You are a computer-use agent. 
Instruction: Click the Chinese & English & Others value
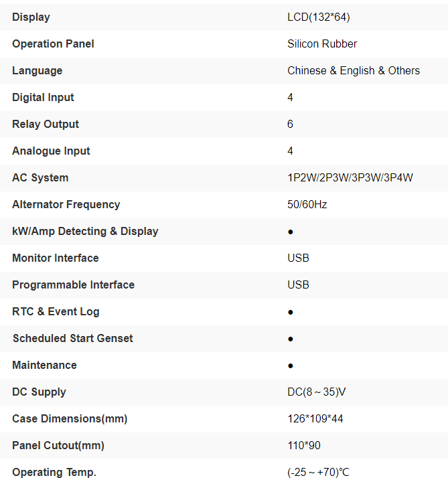[x=354, y=70]
